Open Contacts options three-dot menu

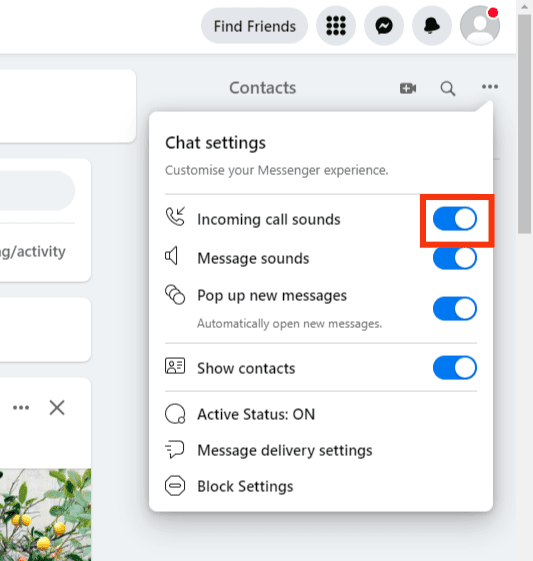490,87
